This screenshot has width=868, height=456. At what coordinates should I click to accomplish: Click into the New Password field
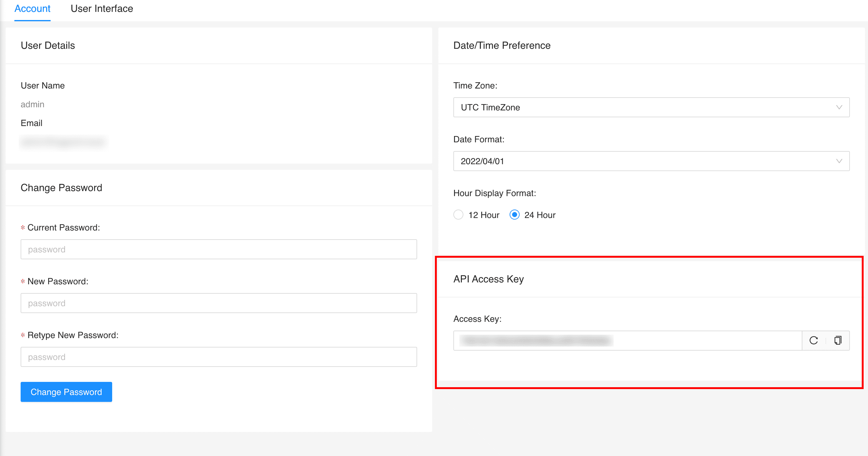coord(219,303)
